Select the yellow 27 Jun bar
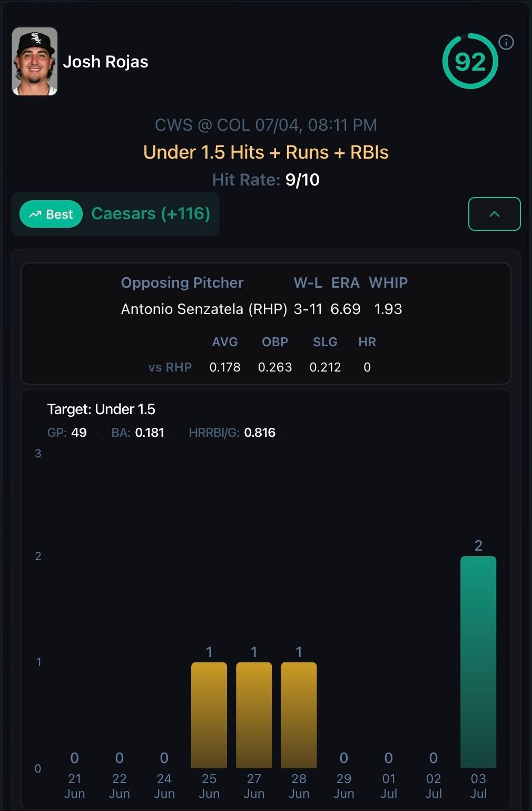Screen dimensions: 532x811 (x=254, y=715)
